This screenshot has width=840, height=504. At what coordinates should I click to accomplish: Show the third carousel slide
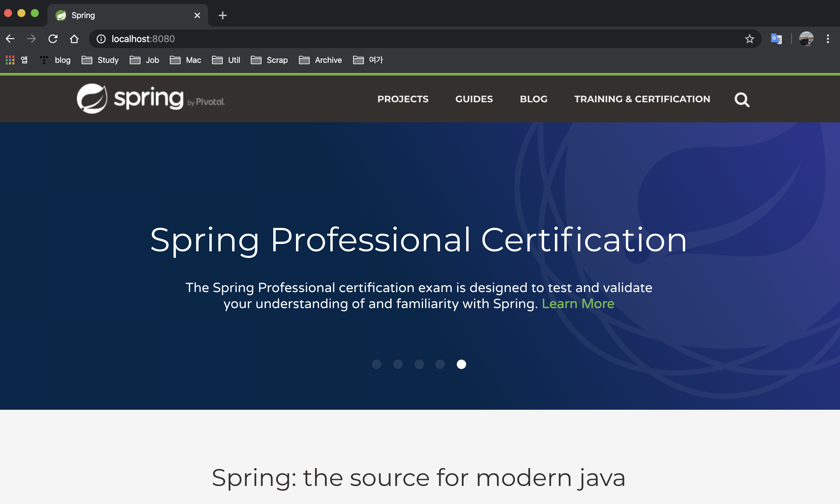pyautogui.click(x=419, y=364)
